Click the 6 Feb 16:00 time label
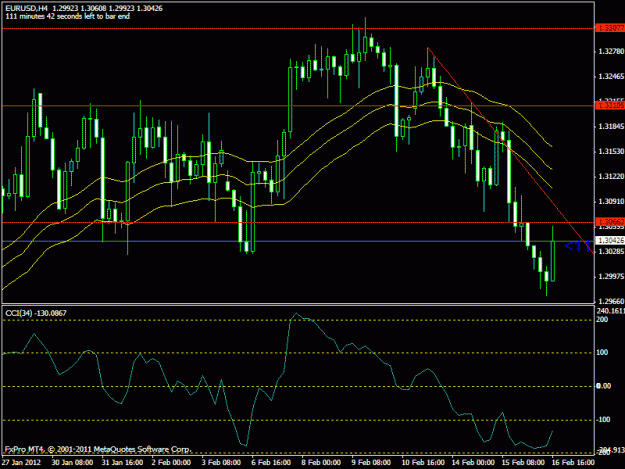625x469 pixels. 271,462
